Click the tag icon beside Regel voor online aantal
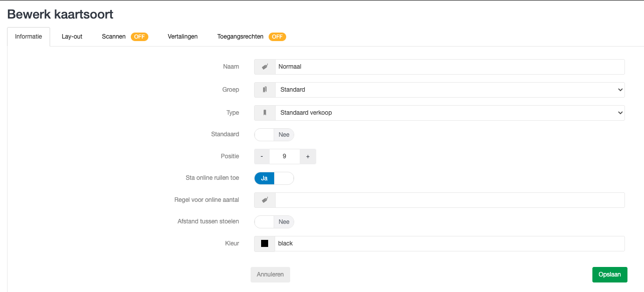The image size is (644, 292). coord(265,200)
